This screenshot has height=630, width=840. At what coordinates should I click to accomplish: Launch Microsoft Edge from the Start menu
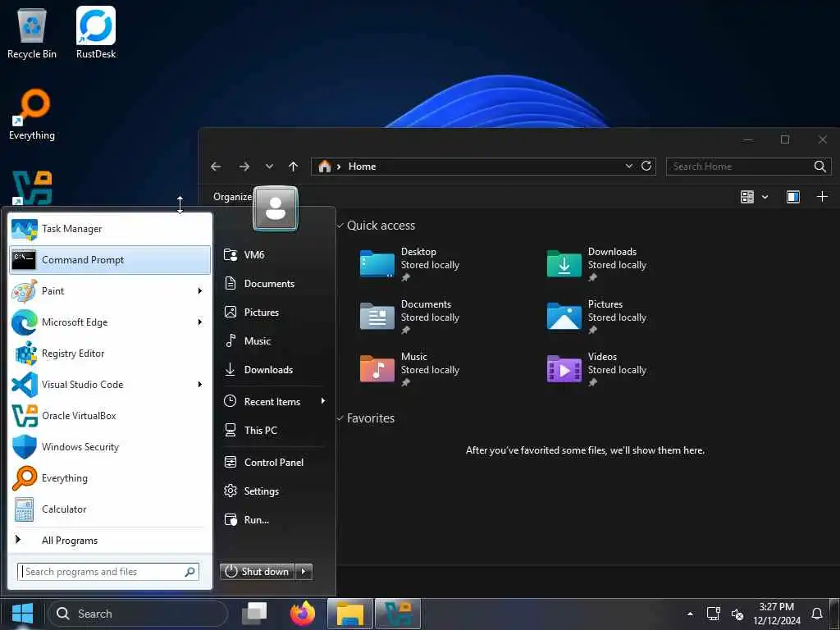110,322
